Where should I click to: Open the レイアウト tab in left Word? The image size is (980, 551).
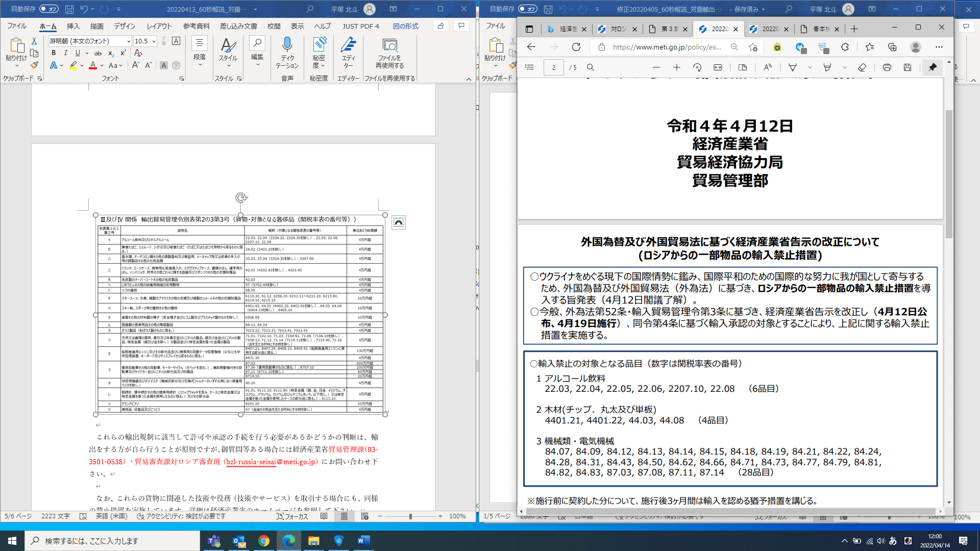point(159,26)
